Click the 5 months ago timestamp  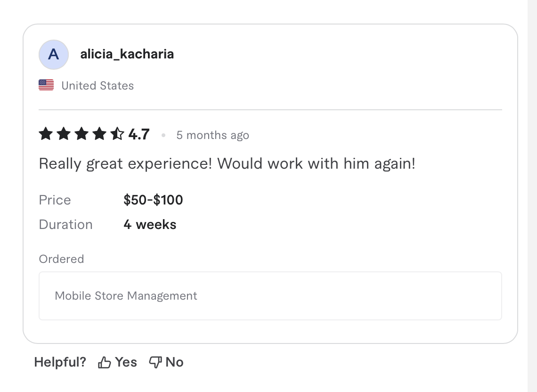[212, 135]
